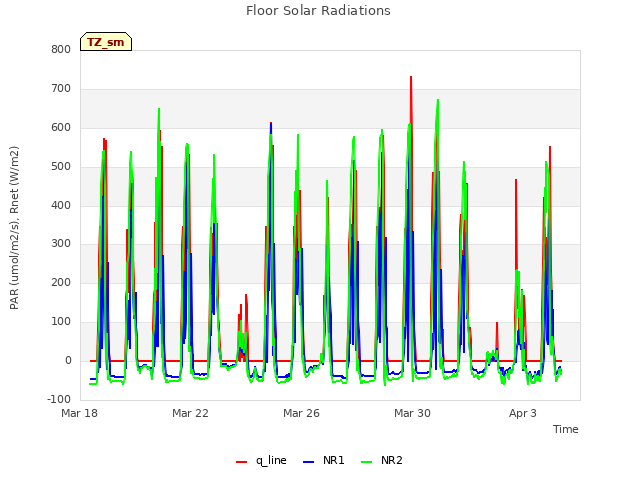The image size is (640, 480).
Task: Click the red q_line peak above 700
Action: (411, 77)
